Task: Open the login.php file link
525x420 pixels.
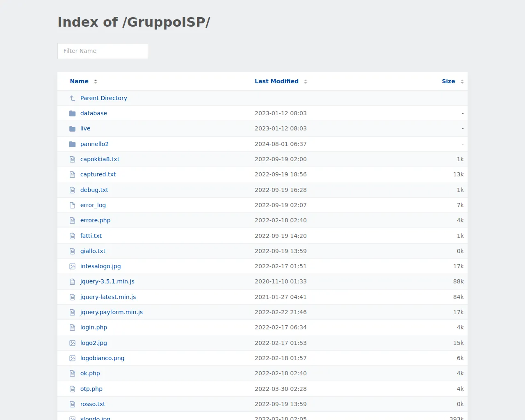Action: 94,327
